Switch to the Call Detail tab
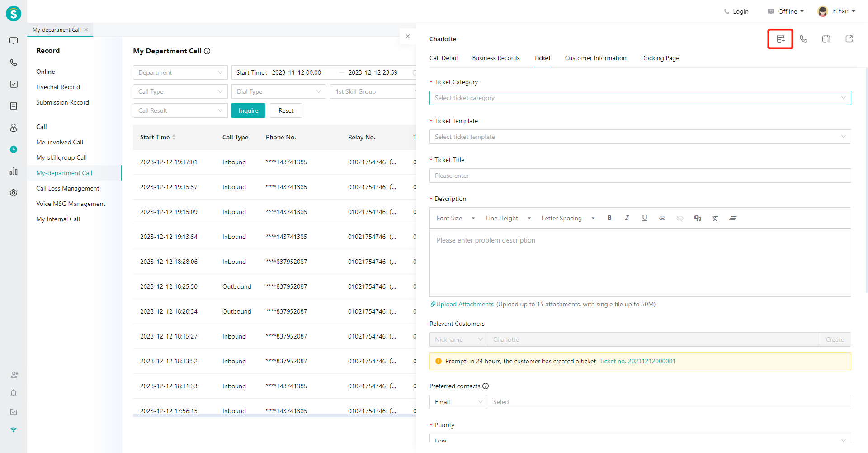 [x=443, y=58]
